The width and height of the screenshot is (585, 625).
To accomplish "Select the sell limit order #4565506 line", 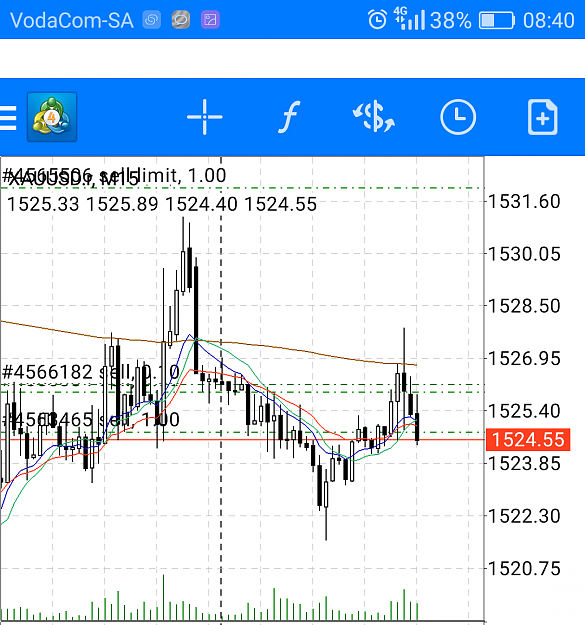I will tap(242, 187).
